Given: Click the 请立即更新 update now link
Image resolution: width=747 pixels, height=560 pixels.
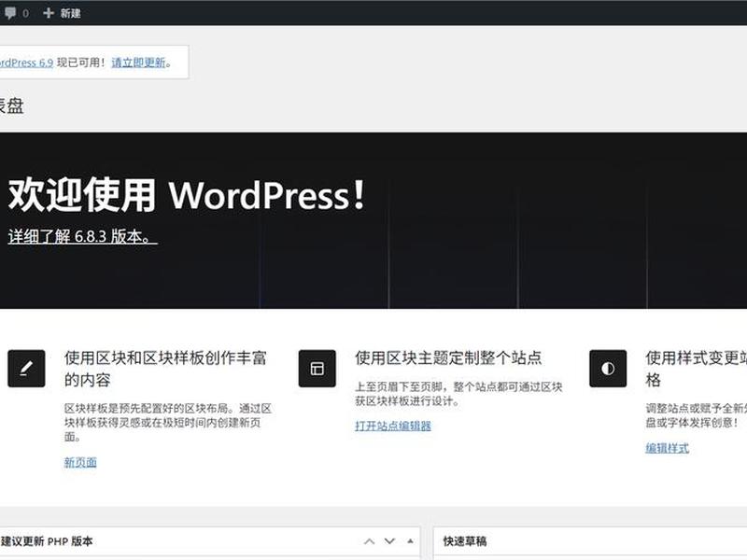Looking at the screenshot, I should click(138, 63).
